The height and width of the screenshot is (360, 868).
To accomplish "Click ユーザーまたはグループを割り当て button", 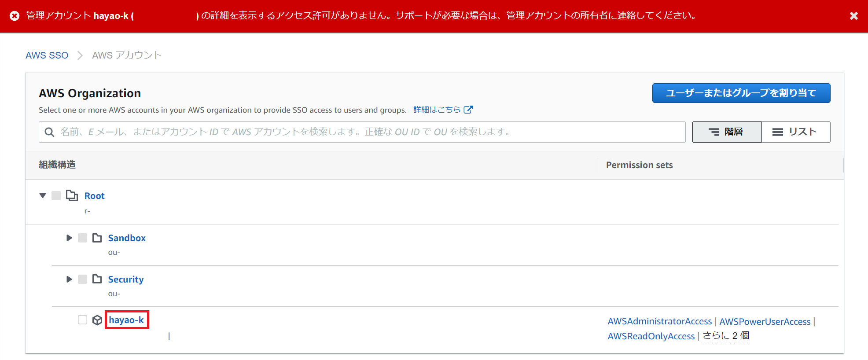I will tap(741, 93).
